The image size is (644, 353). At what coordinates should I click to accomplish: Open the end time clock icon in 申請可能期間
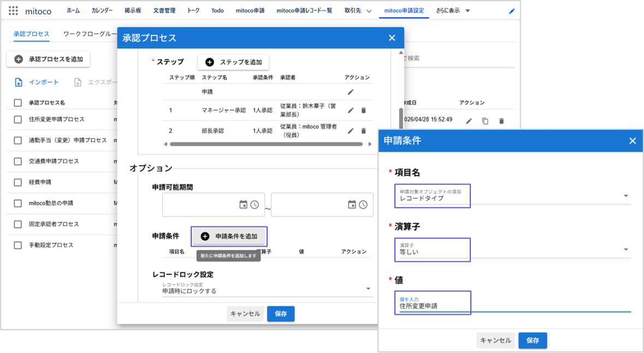coord(363,205)
